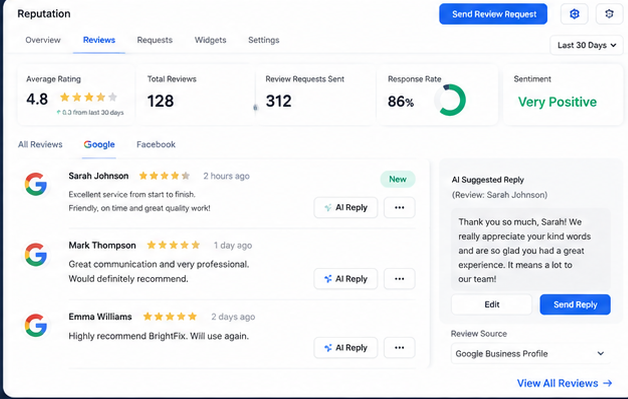Screen dimensions: 628x399
Task: Click the Response Rate donut chart
Action: 450,100
